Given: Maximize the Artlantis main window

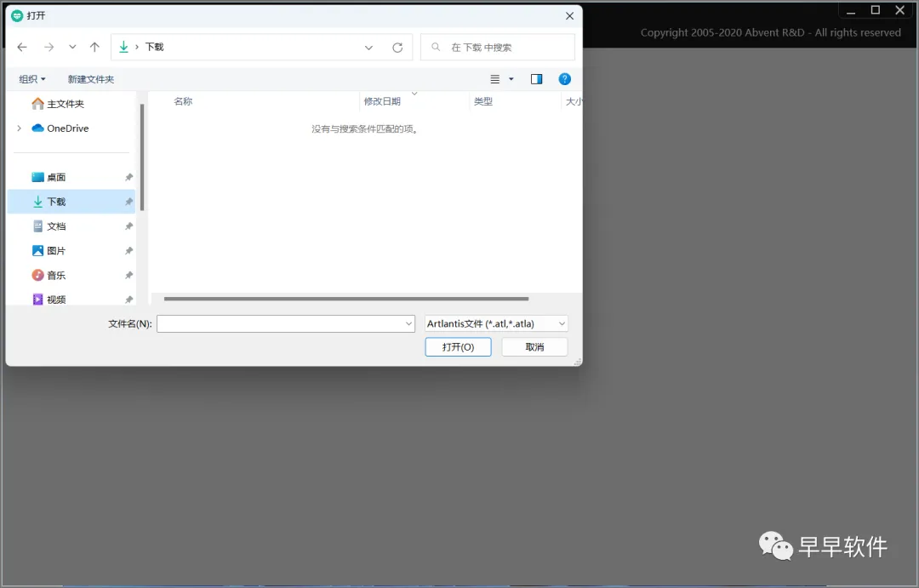Looking at the screenshot, I should 876,10.
